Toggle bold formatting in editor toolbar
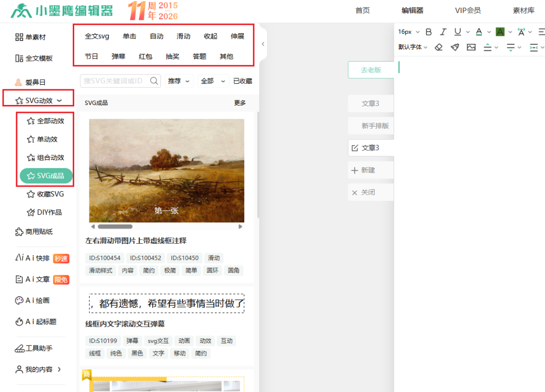545x392 pixels. 428,32
